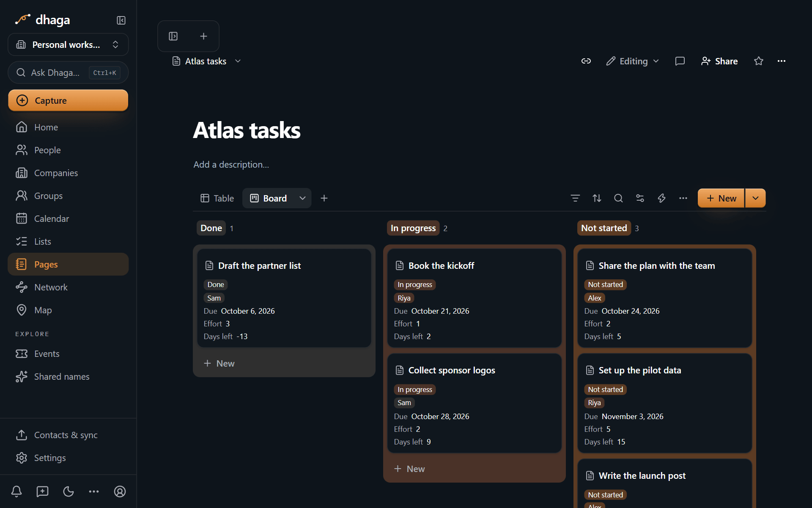812x508 pixels.
Task: Star the page as favorite
Action: click(x=759, y=61)
